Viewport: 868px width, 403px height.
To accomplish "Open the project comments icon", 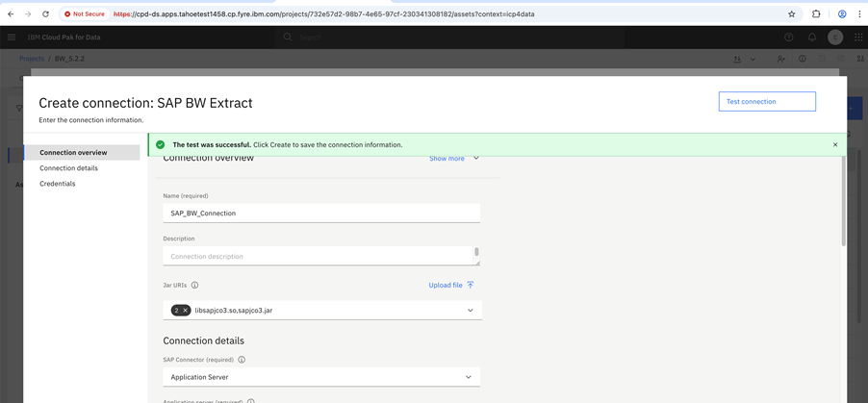I will click(841, 59).
